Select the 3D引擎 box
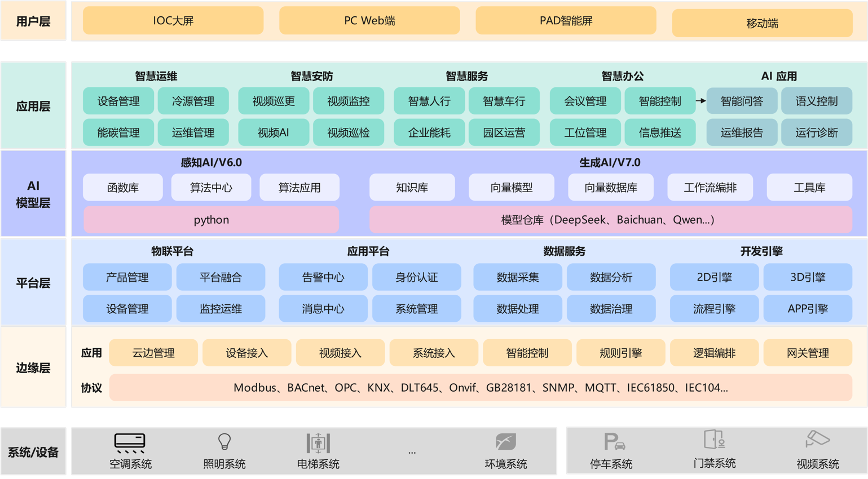 tap(808, 277)
